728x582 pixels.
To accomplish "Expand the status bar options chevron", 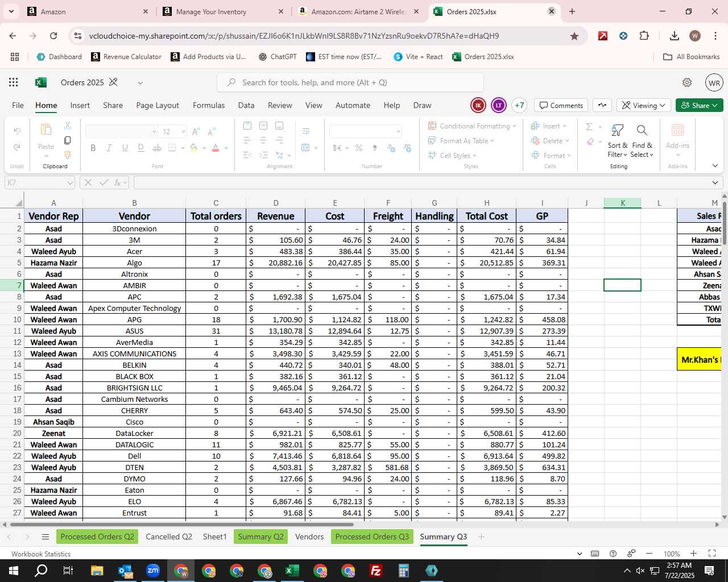I will pos(580,554).
